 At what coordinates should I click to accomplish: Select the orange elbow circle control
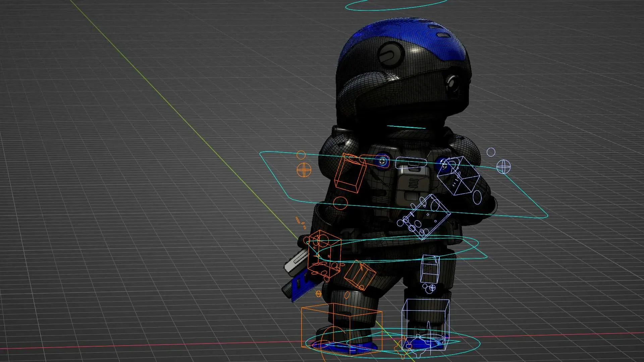click(x=340, y=203)
